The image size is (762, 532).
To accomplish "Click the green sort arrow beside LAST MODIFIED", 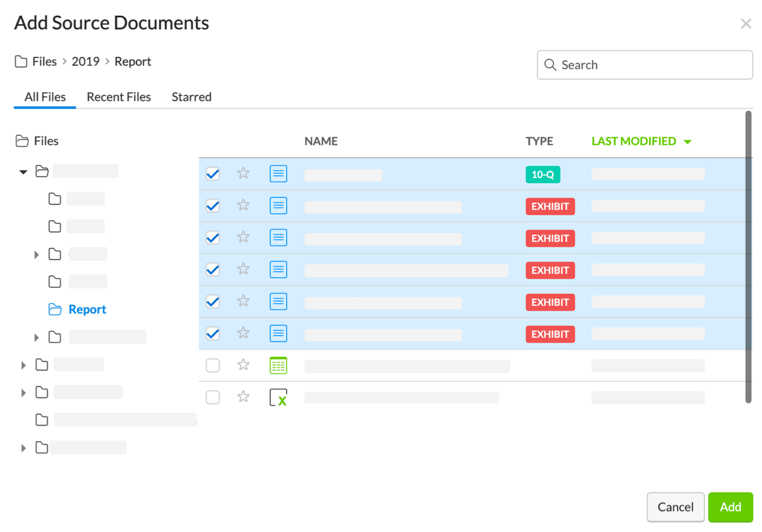I will (x=688, y=142).
